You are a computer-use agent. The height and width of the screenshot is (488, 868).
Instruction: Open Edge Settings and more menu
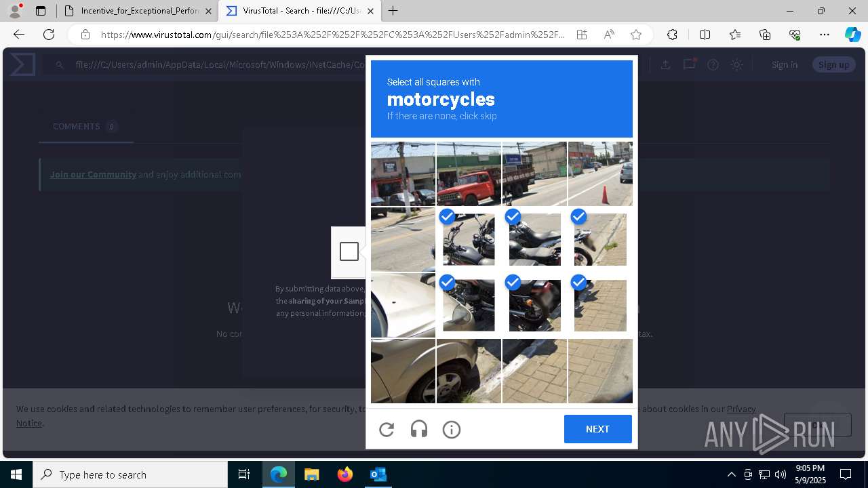(825, 35)
